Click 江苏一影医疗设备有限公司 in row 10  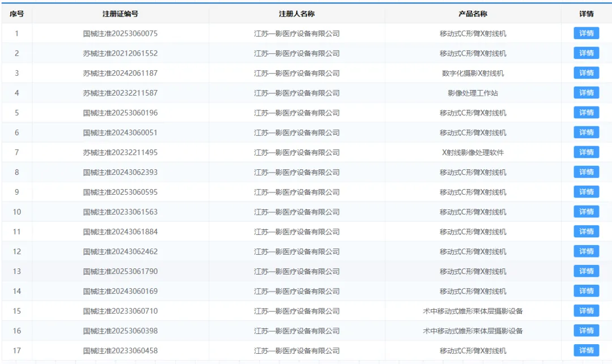(296, 212)
